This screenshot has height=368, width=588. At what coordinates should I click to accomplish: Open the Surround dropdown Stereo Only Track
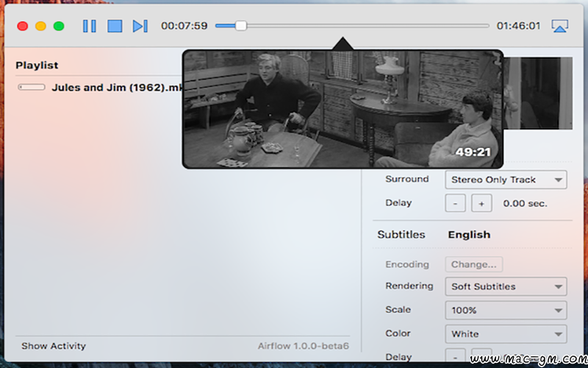coord(506,180)
